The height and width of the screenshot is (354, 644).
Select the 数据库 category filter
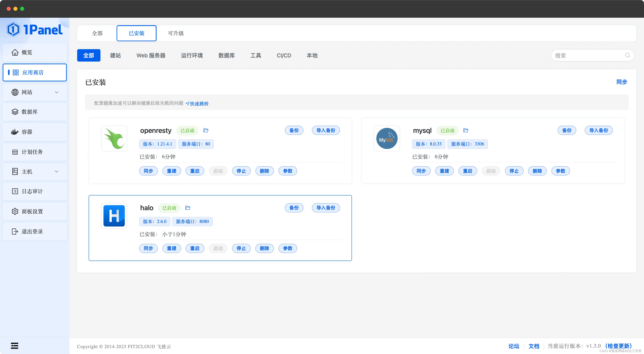(227, 56)
